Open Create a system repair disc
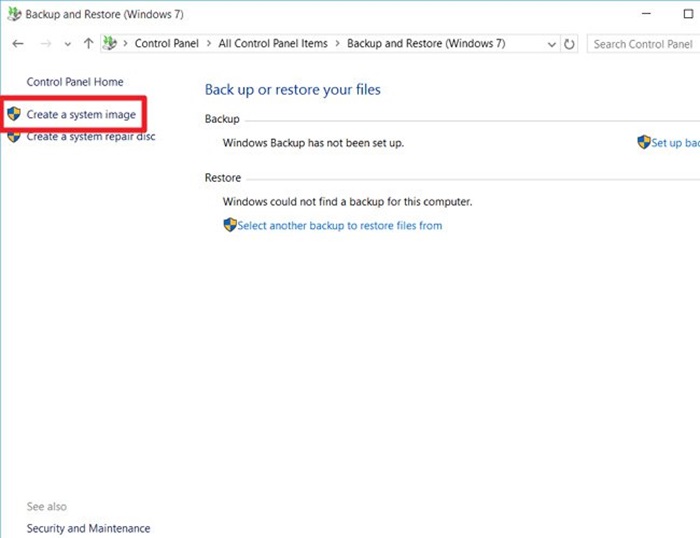700x538 pixels. (91, 137)
